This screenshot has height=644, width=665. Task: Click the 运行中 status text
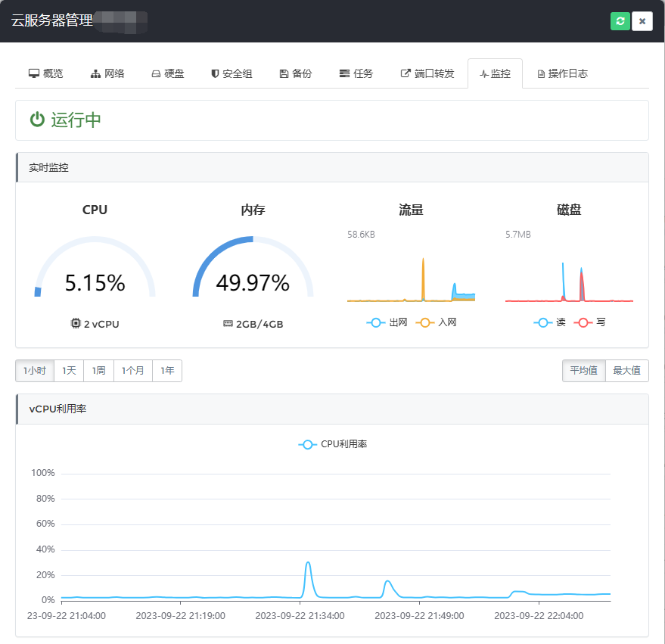point(76,120)
